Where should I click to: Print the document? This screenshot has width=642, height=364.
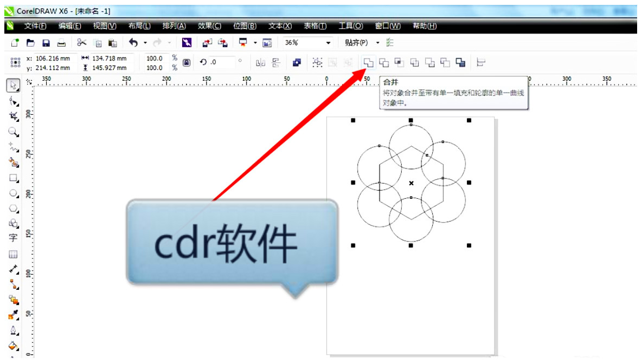pyautogui.click(x=61, y=43)
